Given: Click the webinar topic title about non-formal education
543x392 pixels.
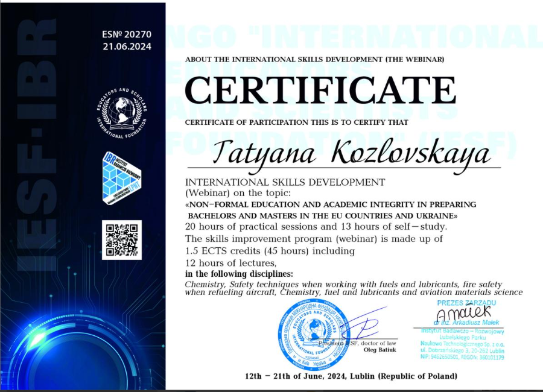Looking at the screenshot, I should point(330,210).
